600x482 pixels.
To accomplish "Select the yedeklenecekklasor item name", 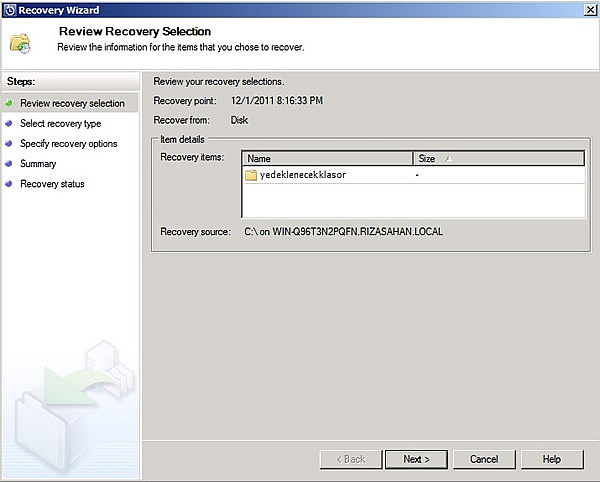I will pos(302,175).
